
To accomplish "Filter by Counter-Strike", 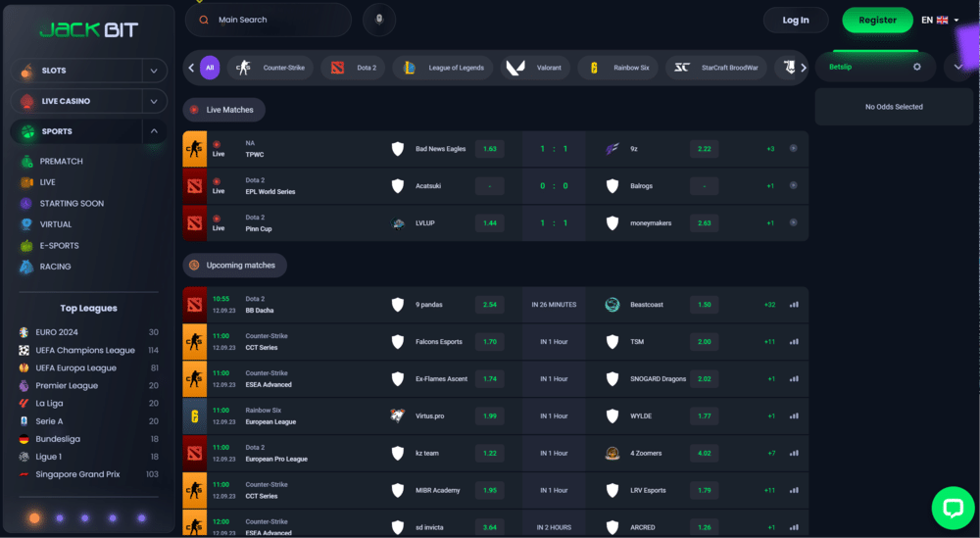I will tap(270, 68).
